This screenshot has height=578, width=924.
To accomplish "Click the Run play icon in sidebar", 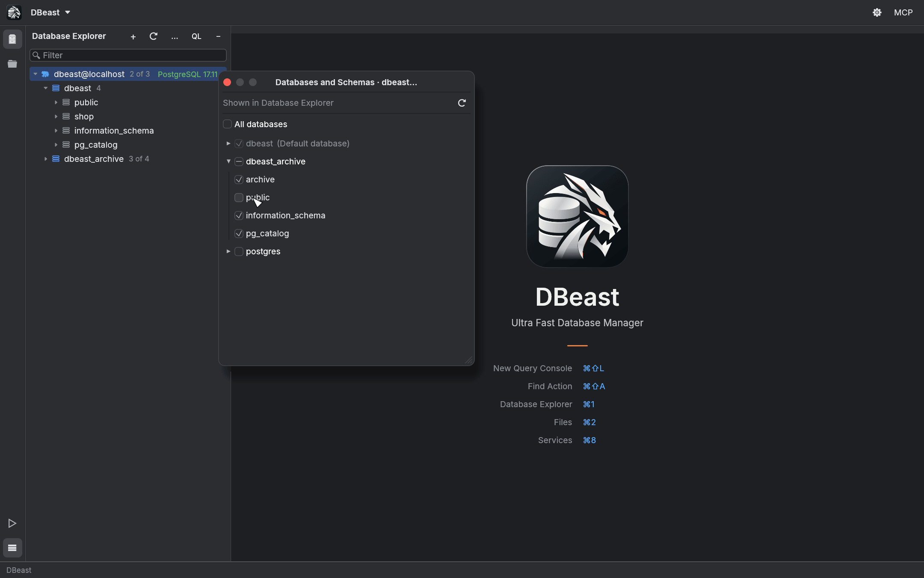I will tap(12, 523).
